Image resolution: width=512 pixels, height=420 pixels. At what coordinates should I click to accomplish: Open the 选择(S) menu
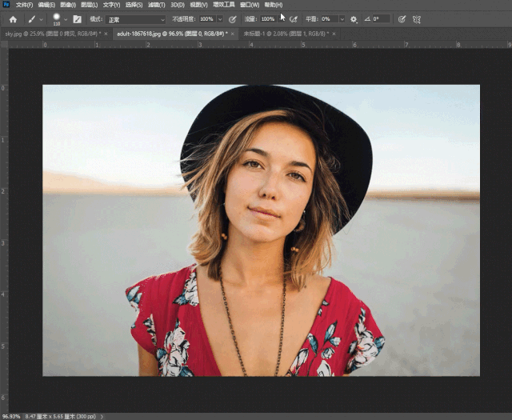pyautogui.click(x=134, y=5)
